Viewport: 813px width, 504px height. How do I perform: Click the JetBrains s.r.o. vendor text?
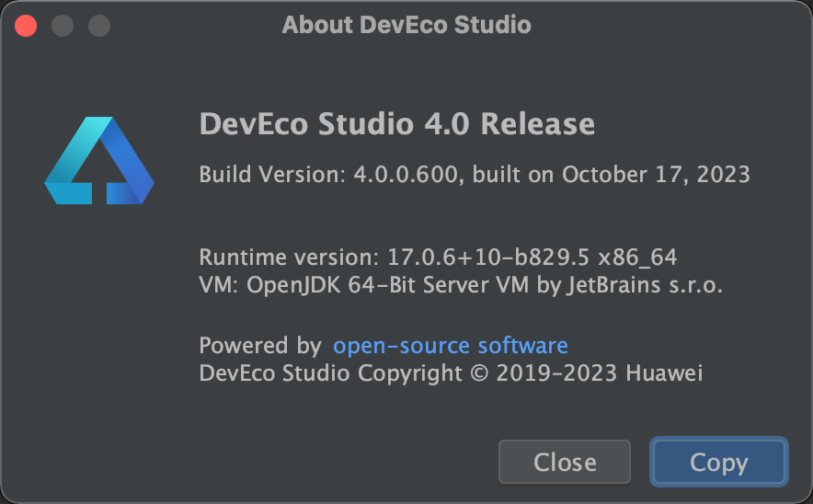pos(645,285)
